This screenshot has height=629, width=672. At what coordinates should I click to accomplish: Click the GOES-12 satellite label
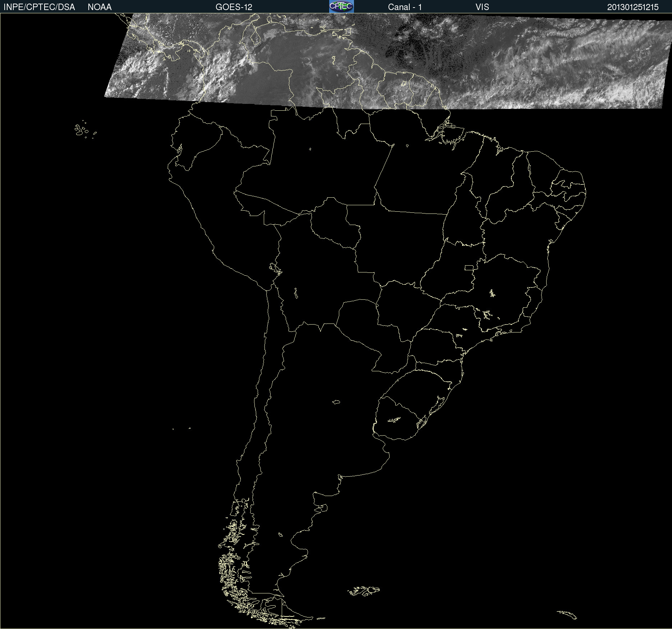click(x=234, y=7)
